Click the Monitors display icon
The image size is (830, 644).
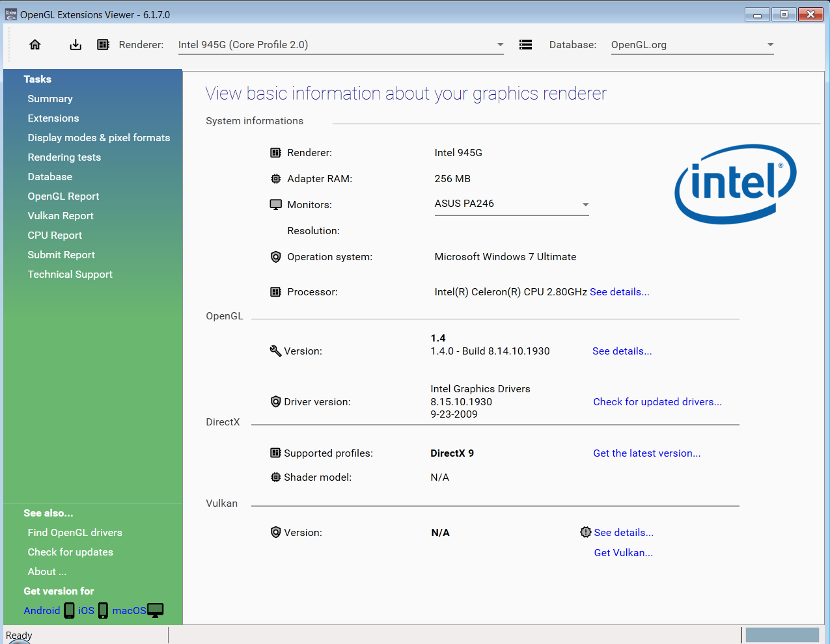[276, 204]
